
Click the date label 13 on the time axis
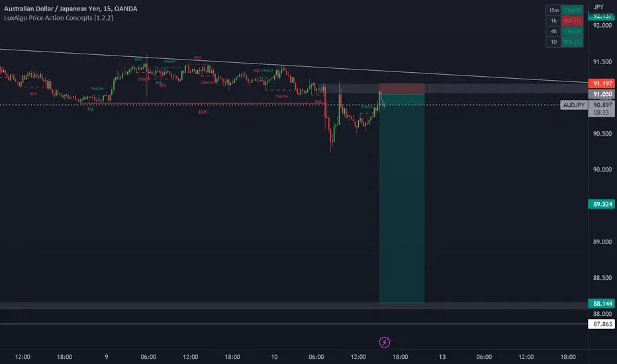[x=442, y=357]
